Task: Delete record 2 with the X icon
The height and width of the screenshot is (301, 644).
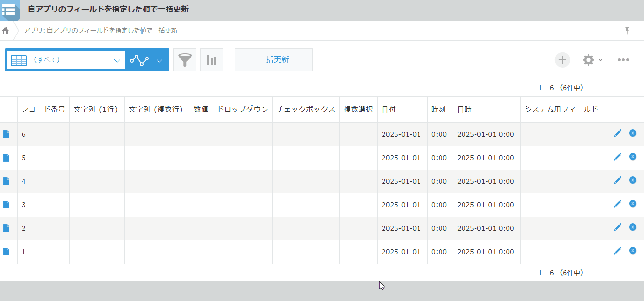Action: (633, 227)
